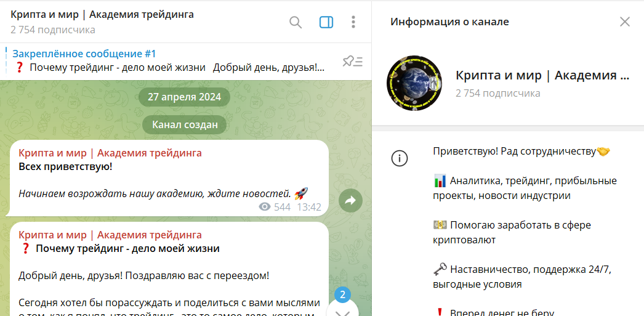Click the channel title in chat header
This screenshot has height=316, width=644.
pyautogui.click(x=102, y=15)
